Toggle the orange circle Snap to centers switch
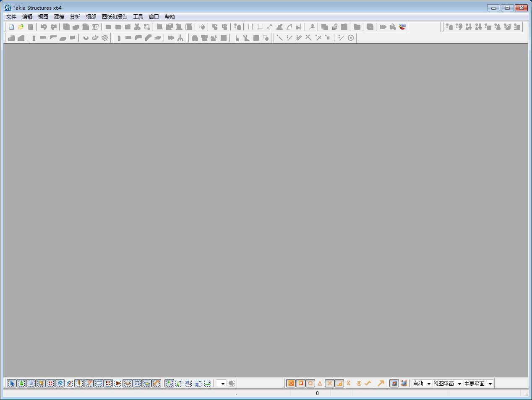The height and width of the screenshot is (400, 532). [x=310, y=383]
